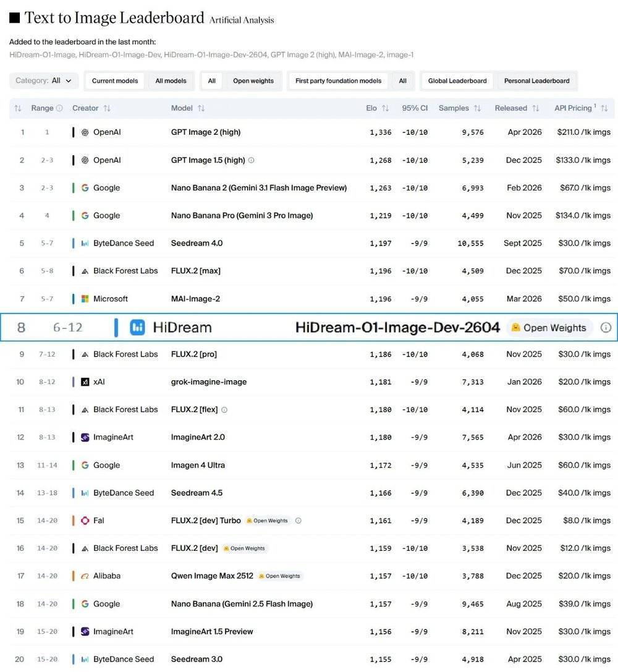Sort by Elo column arrows

coord(386,108)
